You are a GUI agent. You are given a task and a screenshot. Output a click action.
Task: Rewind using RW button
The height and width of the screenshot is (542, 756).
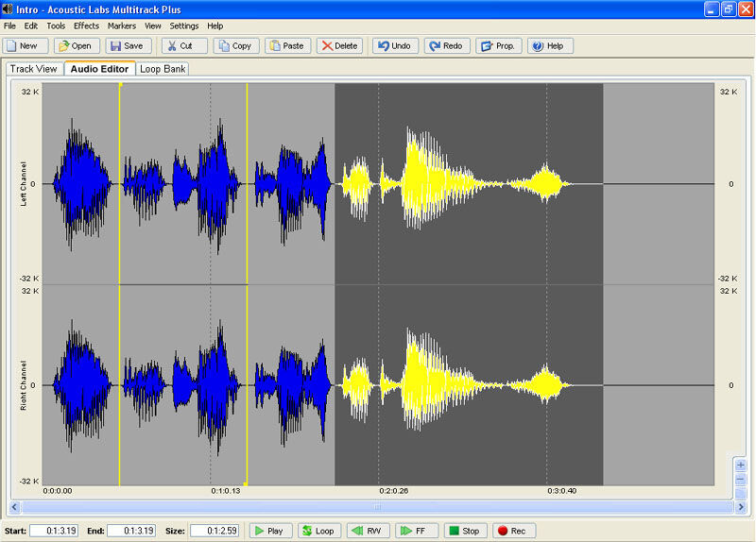(368, 531)
